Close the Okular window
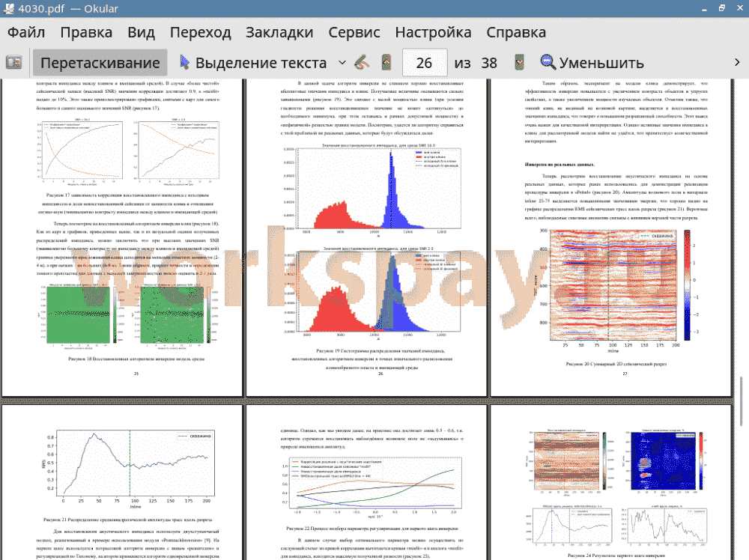Viewport: 749px width, 560px height. [739, 8]
